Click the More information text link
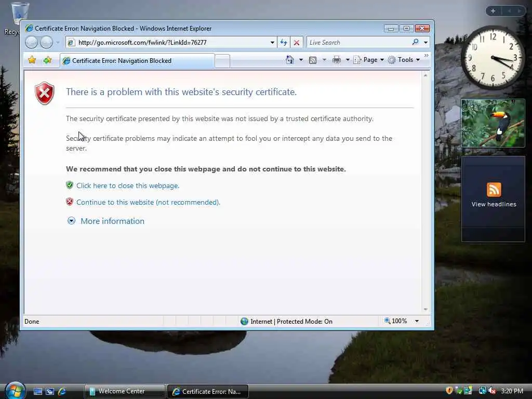Viewport: 532px width, 399px height. [x=112, y=221]
